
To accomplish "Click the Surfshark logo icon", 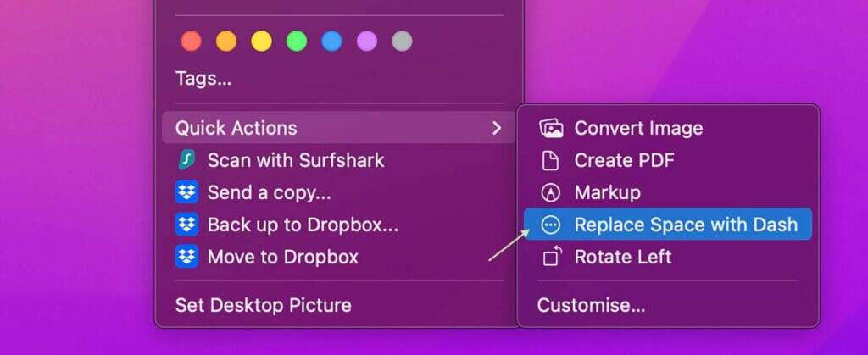I will [186, 160].
